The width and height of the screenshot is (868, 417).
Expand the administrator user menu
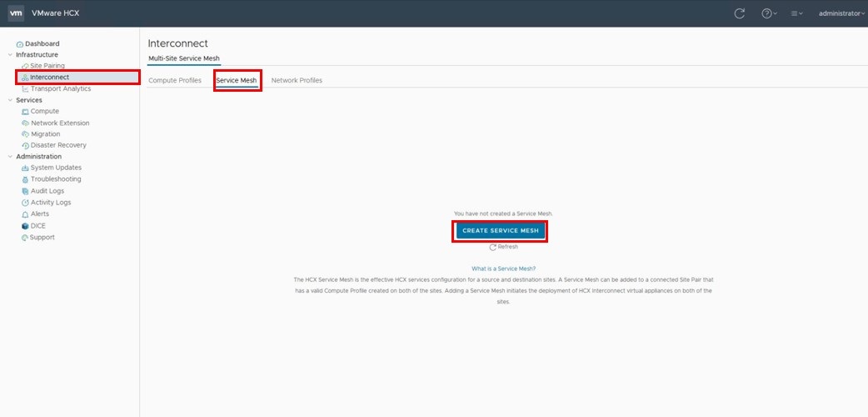point(841,13)
